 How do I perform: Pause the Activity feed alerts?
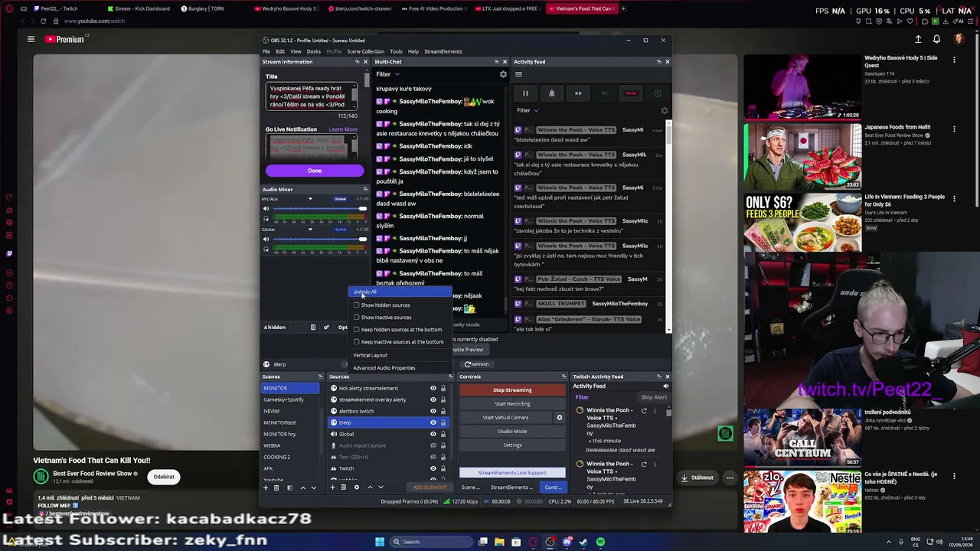[x=525, y=93]
